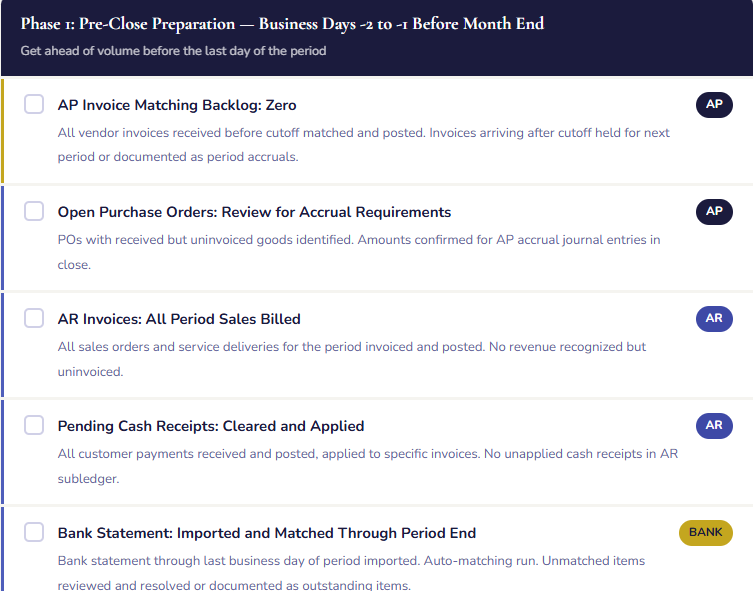Click the yellow BANK badge
753x591 pixels.
705,533
